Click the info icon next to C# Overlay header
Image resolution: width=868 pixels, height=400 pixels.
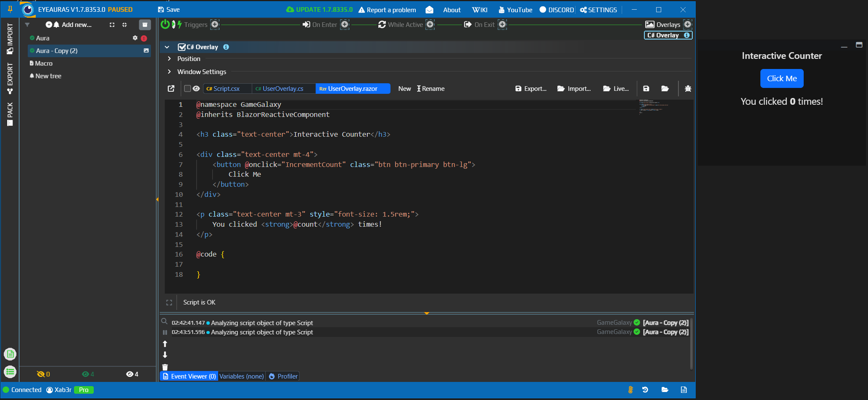226,47
